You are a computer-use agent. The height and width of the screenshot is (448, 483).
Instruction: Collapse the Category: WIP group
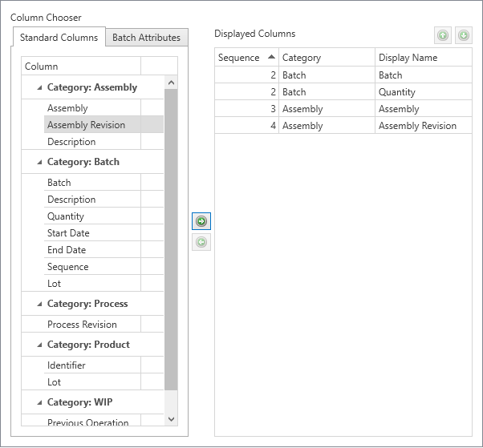pyautogui.click(x=38, y=402)
